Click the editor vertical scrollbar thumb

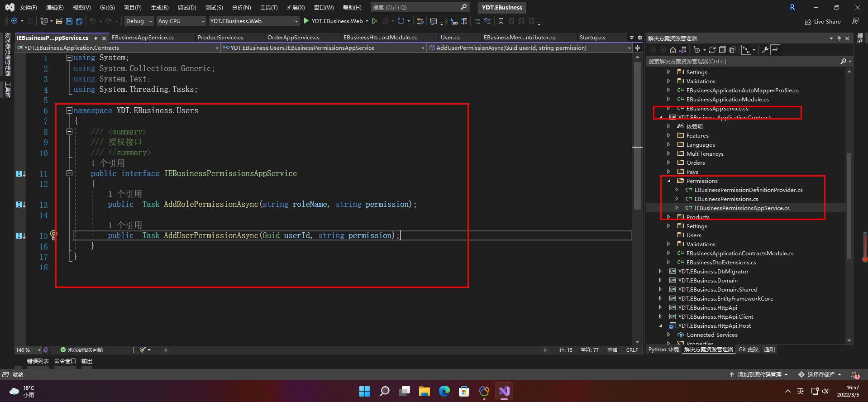(638, 136)
